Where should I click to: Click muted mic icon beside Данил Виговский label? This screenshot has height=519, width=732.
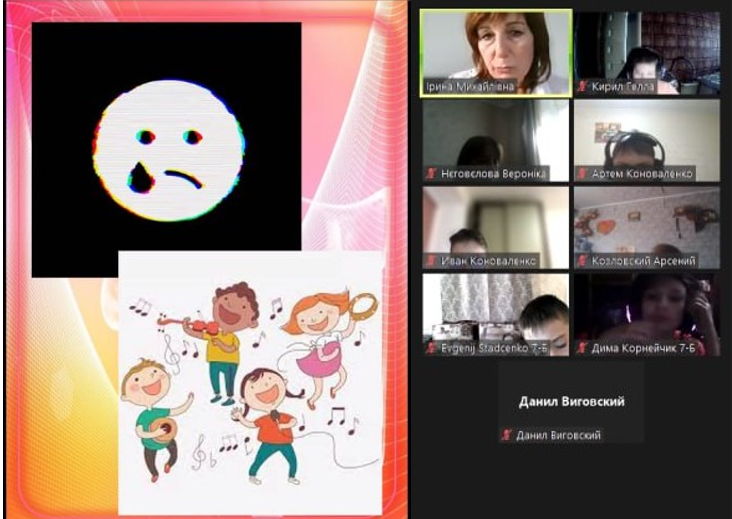tap(507, 435)
